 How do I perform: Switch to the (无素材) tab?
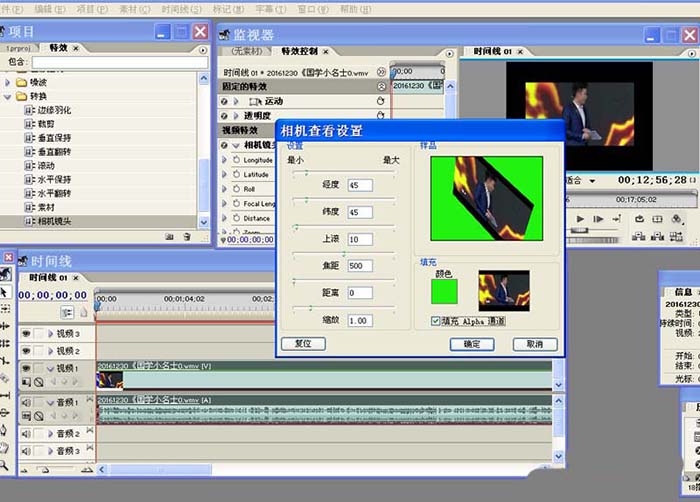coord(246,51)
